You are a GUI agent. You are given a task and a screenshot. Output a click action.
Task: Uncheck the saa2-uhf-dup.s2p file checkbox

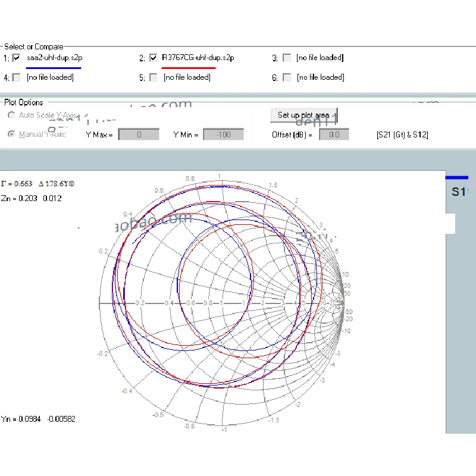(16, 58)
